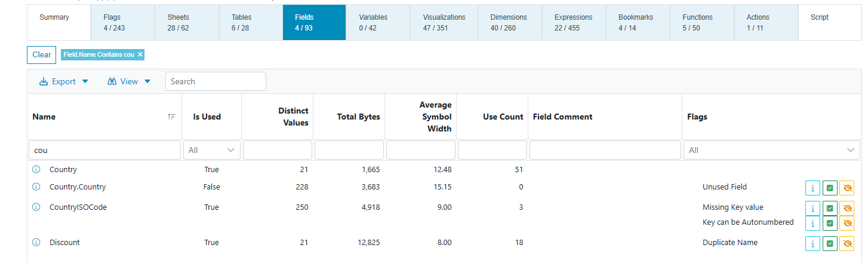
Task: Open the View dropdown menu
Action: 129,81
